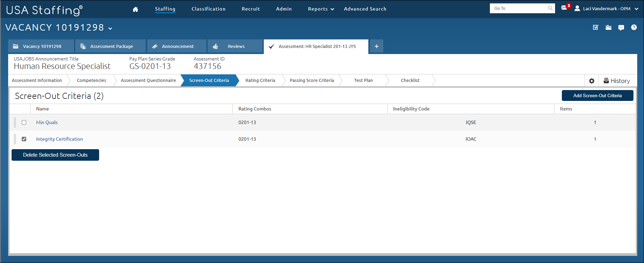Click Add Screen-Out Criteria button
Screen dimensions: 644x263
click(x=597, y=95)
